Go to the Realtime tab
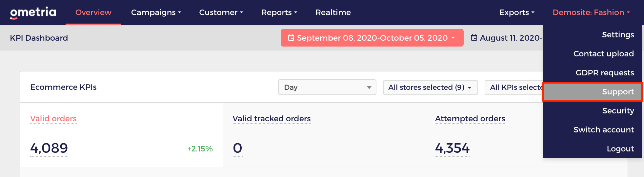 pyautogui.click(x=333, y=12)
